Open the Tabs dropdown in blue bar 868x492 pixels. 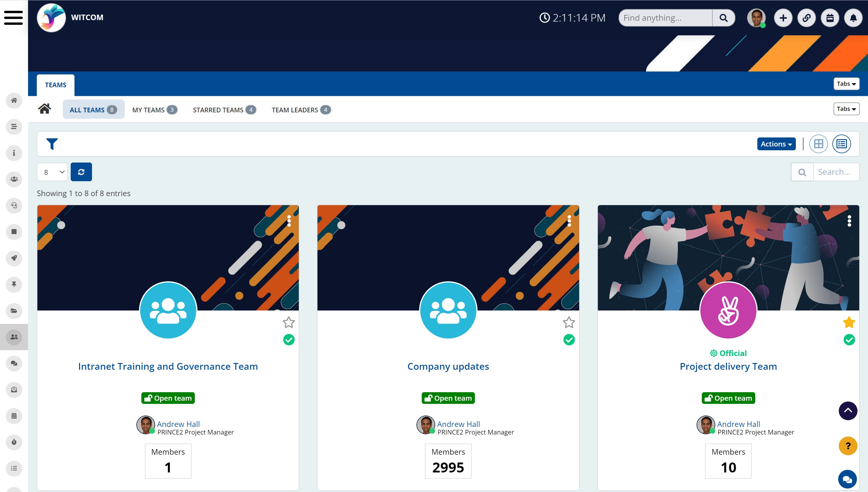846,84
